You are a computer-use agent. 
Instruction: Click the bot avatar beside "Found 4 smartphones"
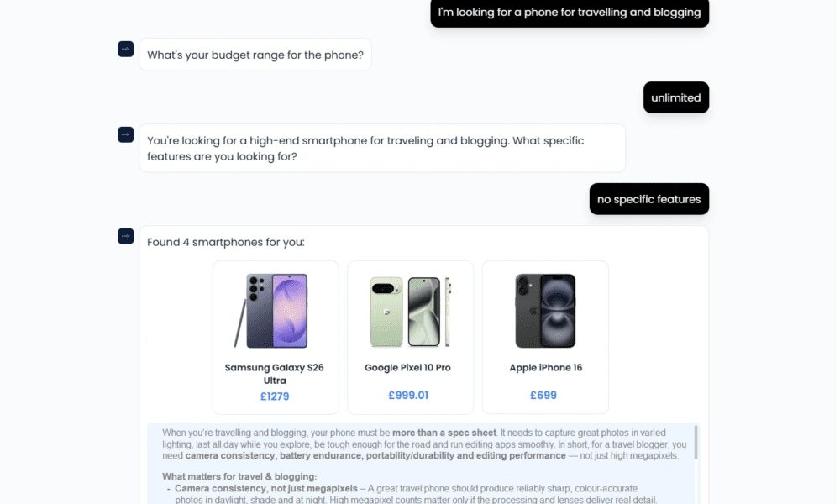click(125, 236)
